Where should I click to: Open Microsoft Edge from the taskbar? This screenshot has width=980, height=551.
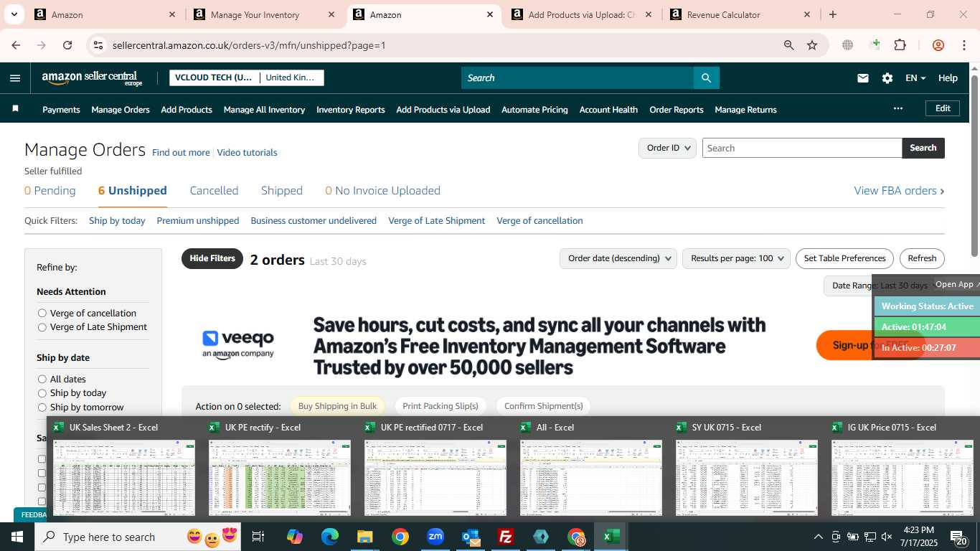coord(329,537)
